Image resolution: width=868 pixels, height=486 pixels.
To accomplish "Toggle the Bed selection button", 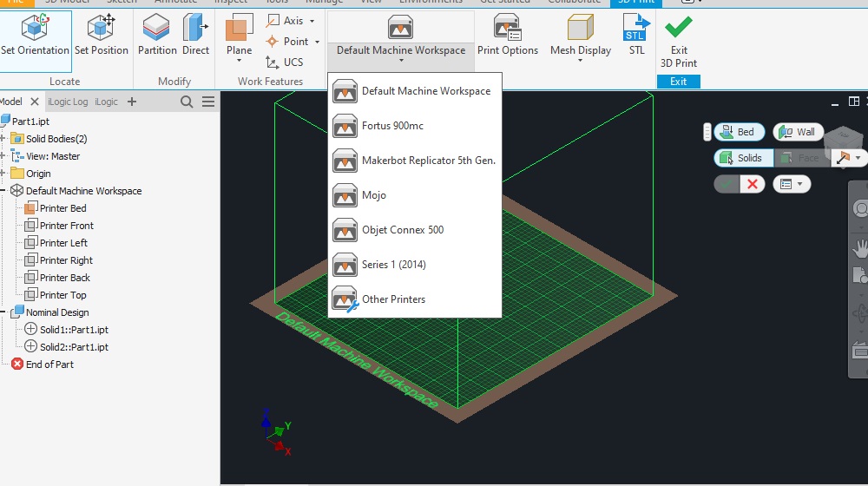I will click(739, 132).
